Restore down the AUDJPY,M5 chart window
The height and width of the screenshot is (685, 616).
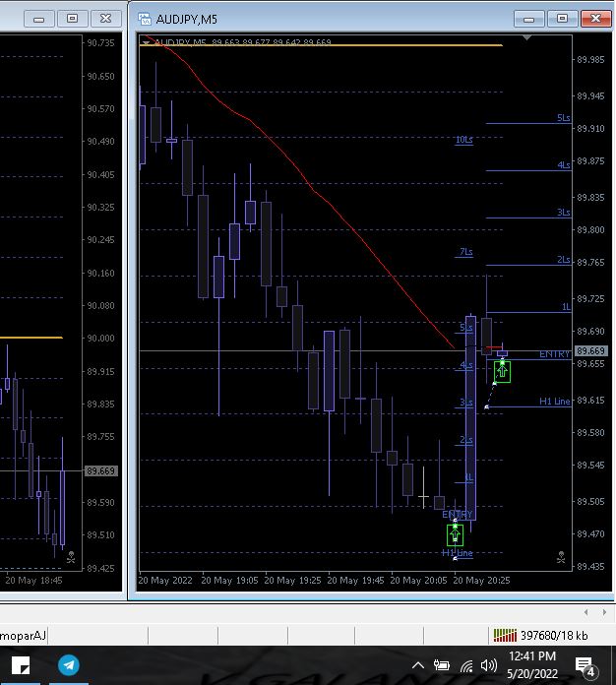562,19
